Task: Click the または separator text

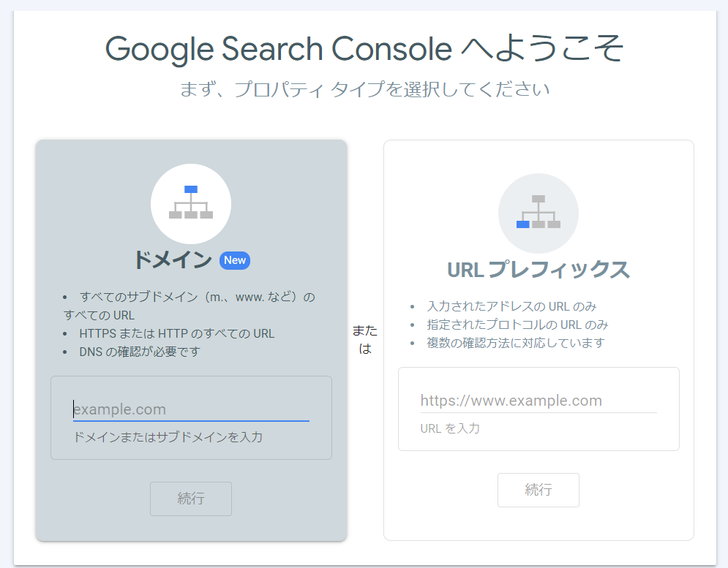Action: pyautogui.click(x=365, y=339)
